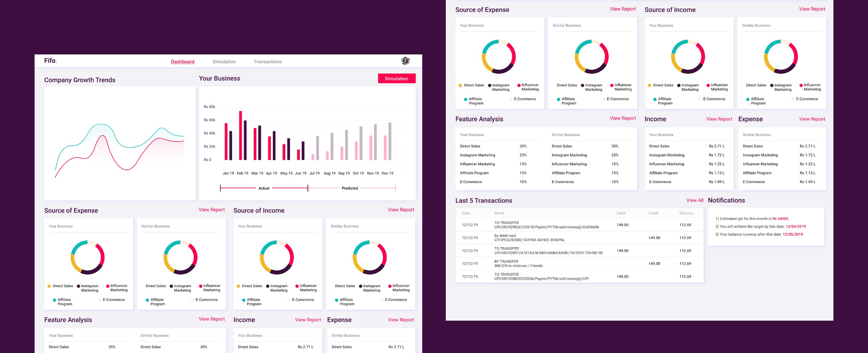Go to the Transactions tab
Viewport: 868px width, 353px height.
[267, 62]
